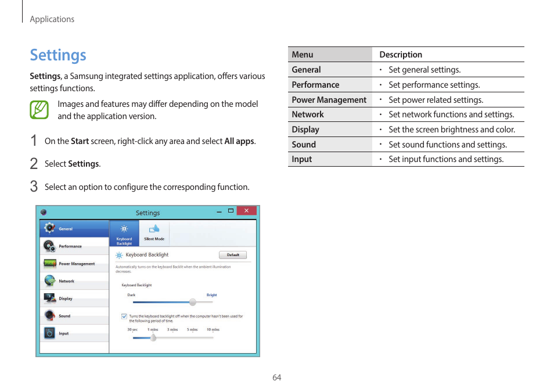Open the Input label in sidebar
554x392 pixels.
coord(64,333)
